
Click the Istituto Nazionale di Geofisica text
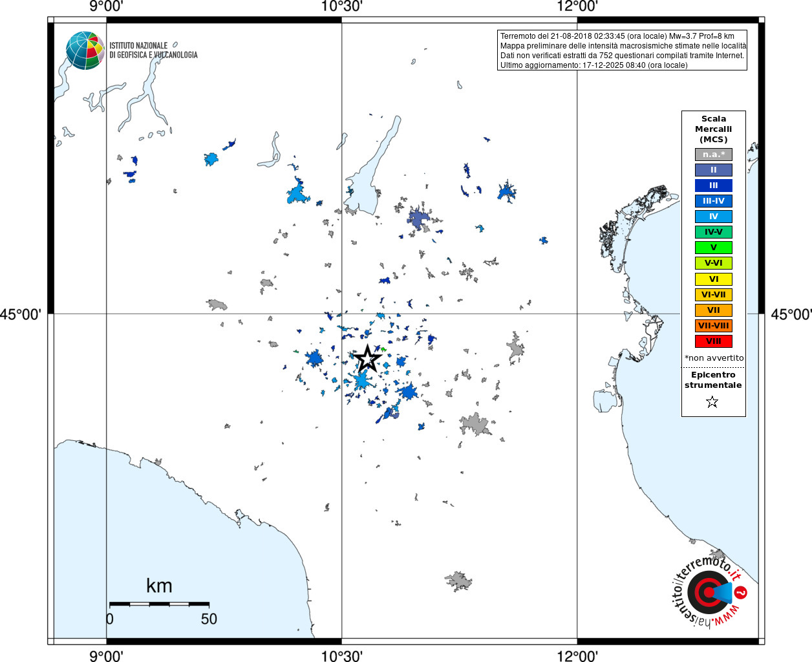tap(153, 50)
